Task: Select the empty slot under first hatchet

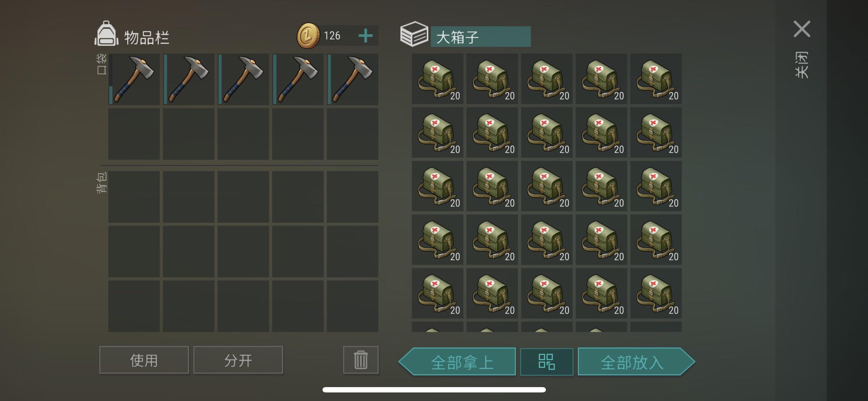Action: 134,134
